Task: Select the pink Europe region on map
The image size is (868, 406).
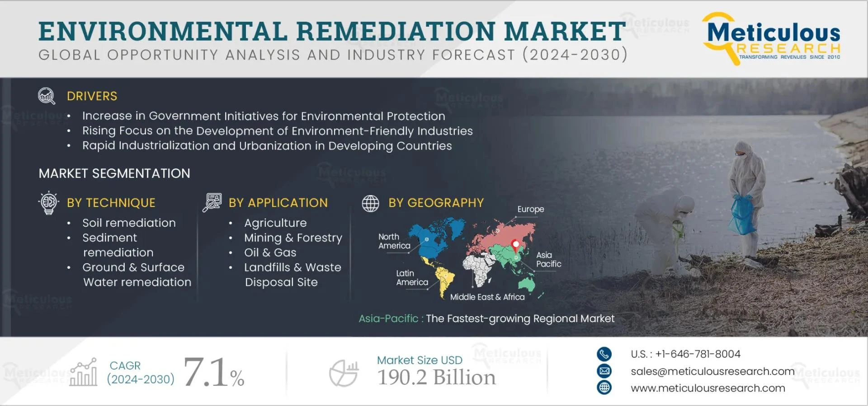Action: pos(502,235)
